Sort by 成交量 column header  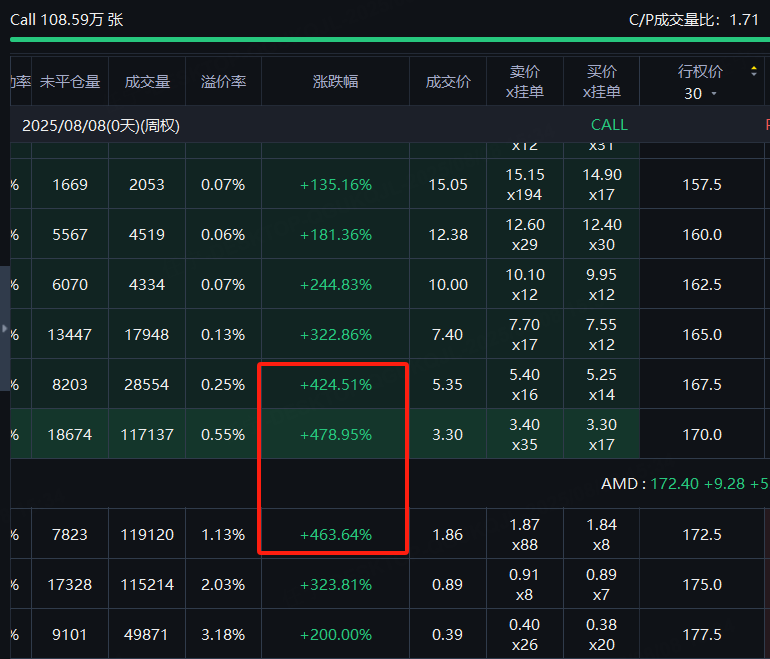click(147, 82)
